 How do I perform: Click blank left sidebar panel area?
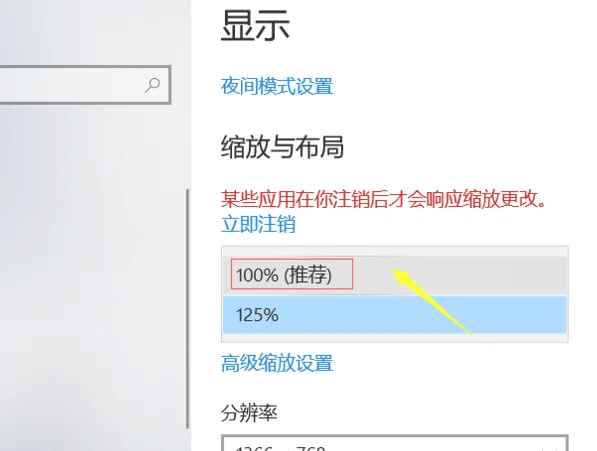[91, 266]
